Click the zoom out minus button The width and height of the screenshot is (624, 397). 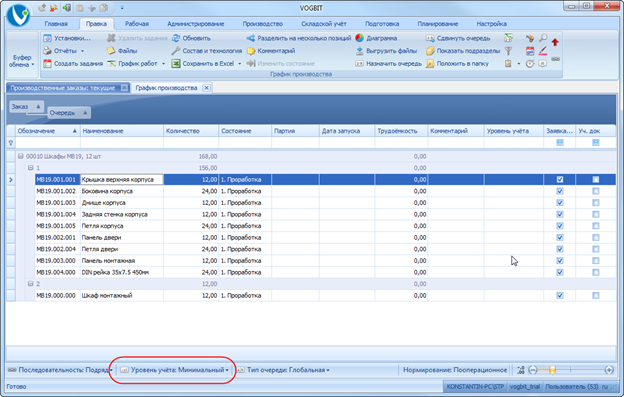click(x=533, y=370)
